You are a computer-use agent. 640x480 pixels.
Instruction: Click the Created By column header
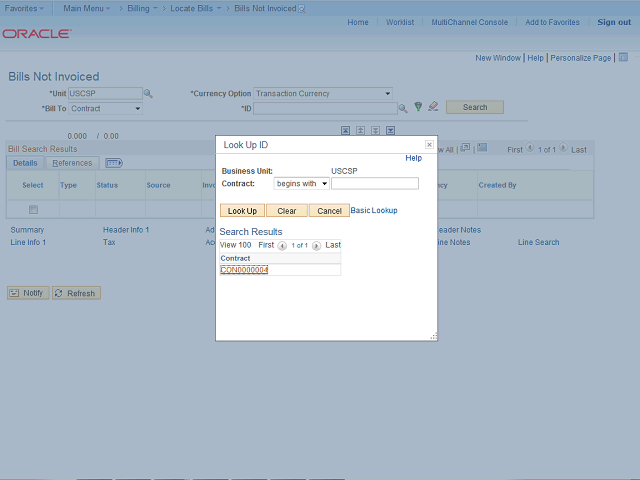pos(498,185)
